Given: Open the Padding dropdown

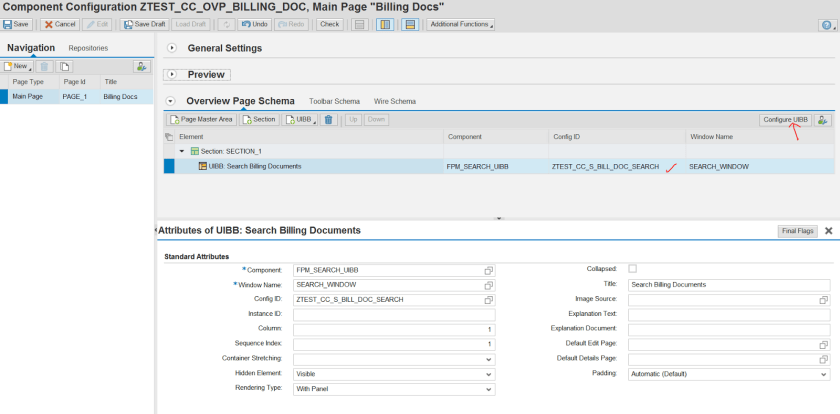Looking at the screenshot, I should [824, 374].
